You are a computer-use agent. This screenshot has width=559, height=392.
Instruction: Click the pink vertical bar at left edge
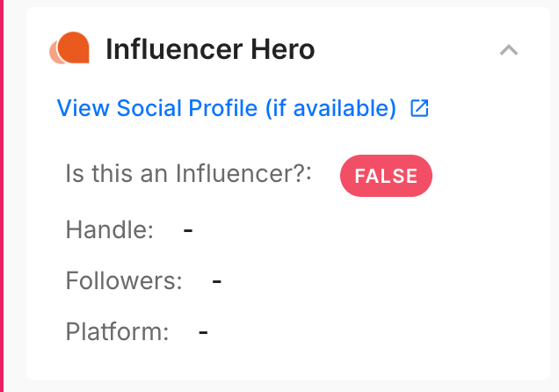pos(2,196)
